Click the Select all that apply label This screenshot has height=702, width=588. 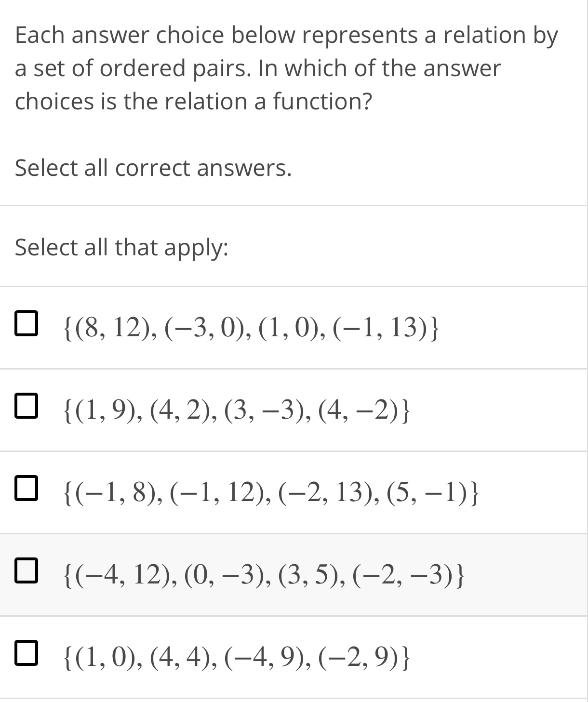pyautogui.click(x=121, y=247)
